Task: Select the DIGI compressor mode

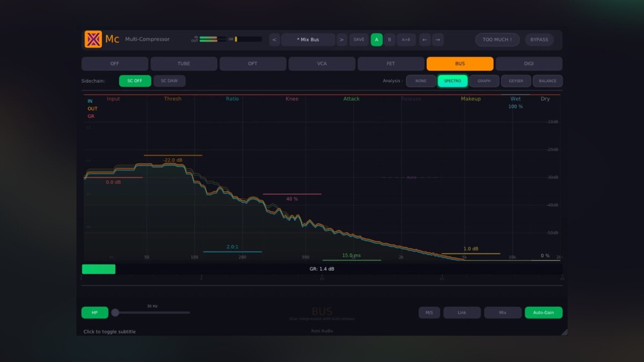Action: 529,64
